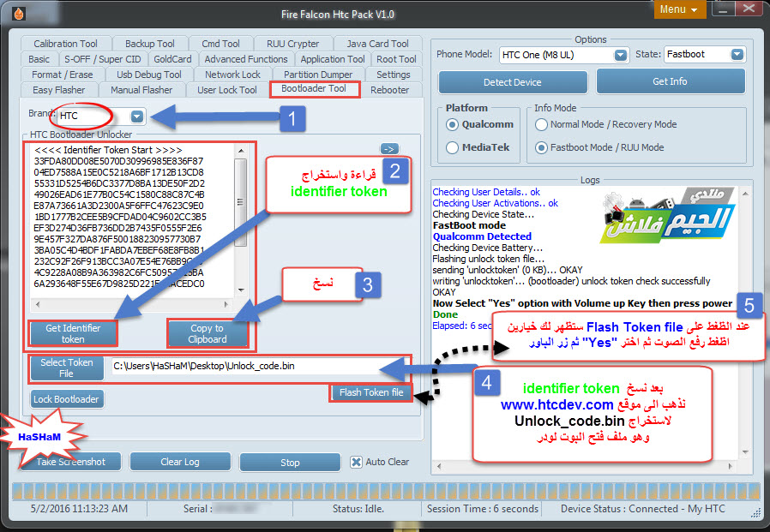Open the State dropdown showing Fastboot
Image resolution: width=770 pixels, height=532 pixels.
tap(737, 55)
